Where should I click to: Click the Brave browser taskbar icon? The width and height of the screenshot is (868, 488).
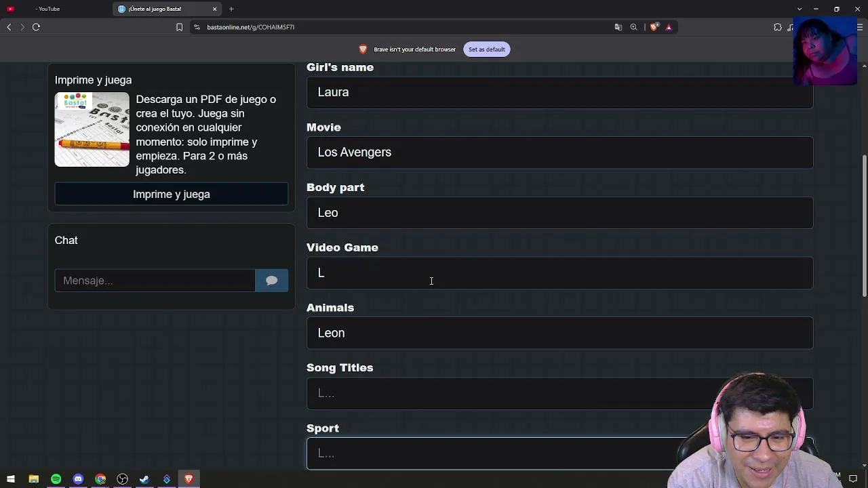(x=189, y=479)
